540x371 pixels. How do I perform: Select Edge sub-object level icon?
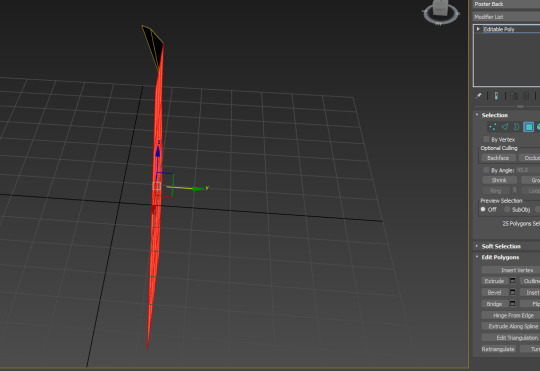(x=505, y=127)
